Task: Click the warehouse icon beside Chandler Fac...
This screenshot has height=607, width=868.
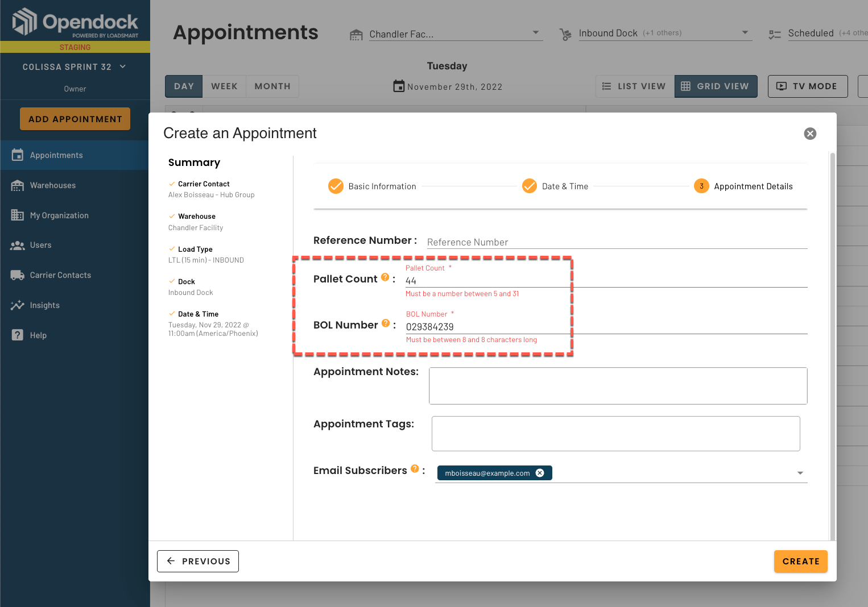Action: [x=356, y=35]
